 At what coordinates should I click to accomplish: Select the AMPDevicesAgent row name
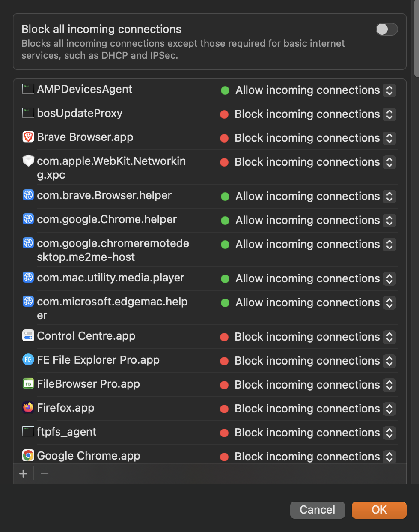point(85,89)
